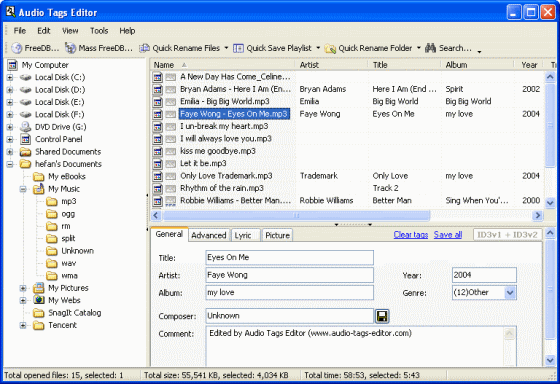Image resolution: width=560 pixels, height=384 pixels.
Task: Click the save icon next to Composer field
Action: point(382,316)
